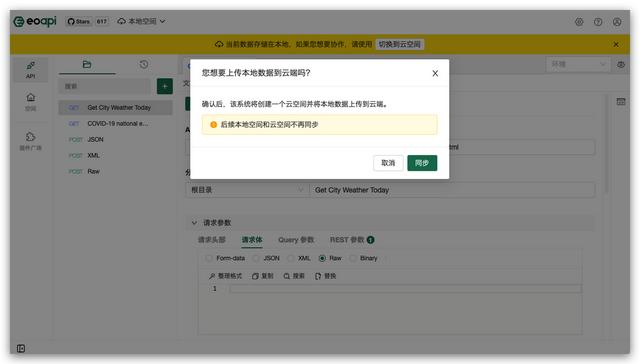Screen dimensions: 640x364
Task: Select JSON body type
Action: point(266,258)
